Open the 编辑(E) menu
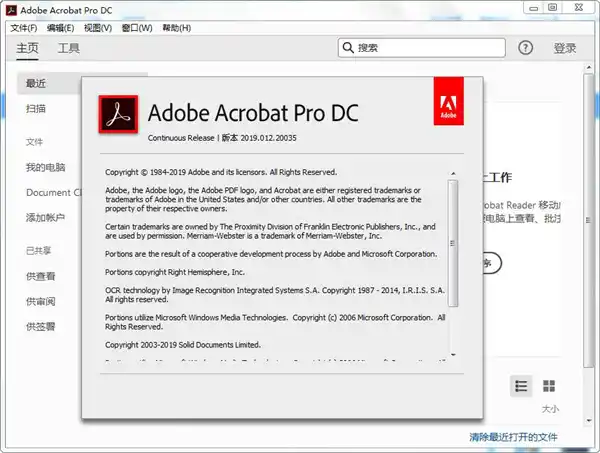600x453 pixels. pyautogui.click(x=60, y=28)
